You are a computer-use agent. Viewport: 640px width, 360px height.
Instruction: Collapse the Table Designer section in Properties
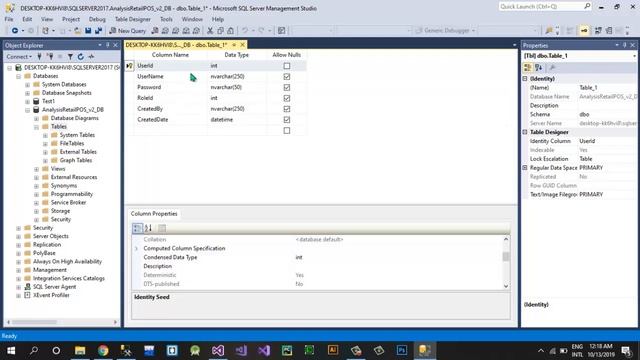pyautogui.click(x=525, y=132)
